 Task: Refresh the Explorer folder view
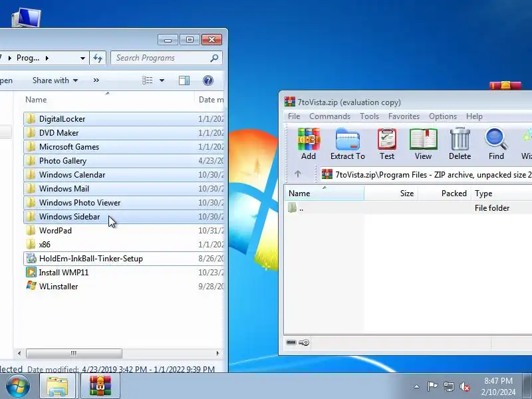tap(98, 58)
